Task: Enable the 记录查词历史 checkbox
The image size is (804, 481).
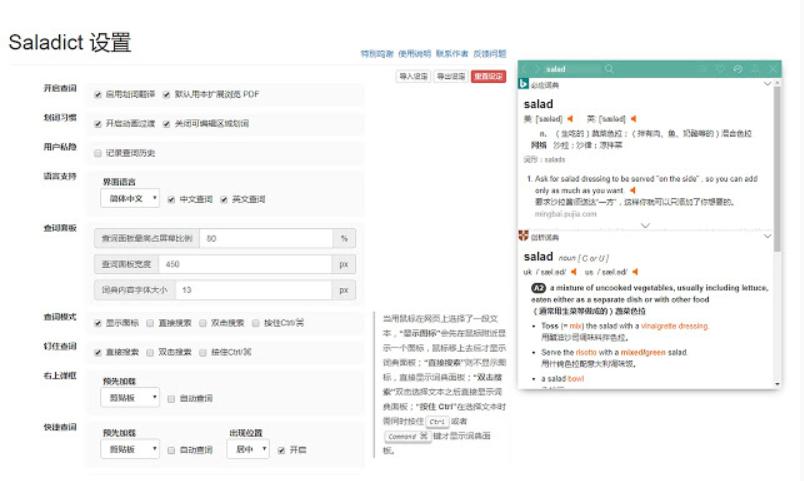Action: pos(97,153)
